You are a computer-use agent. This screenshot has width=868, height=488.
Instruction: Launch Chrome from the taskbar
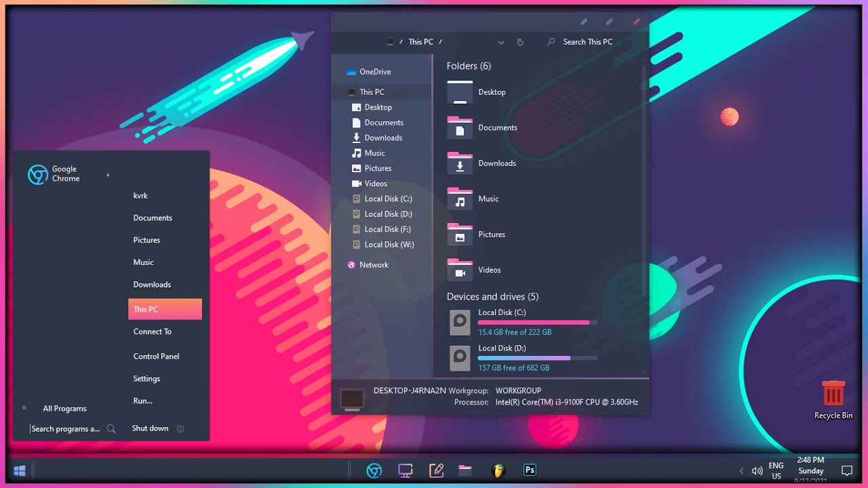pos(374,470)
